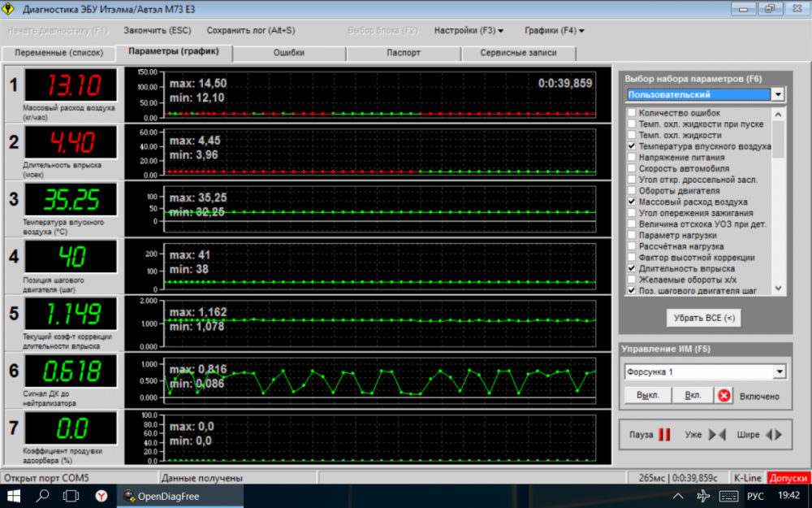Expand the Форсунка 1 actuator dropdown
The width and height of the screenshot is (812, 508).
[x=780, y=371]
